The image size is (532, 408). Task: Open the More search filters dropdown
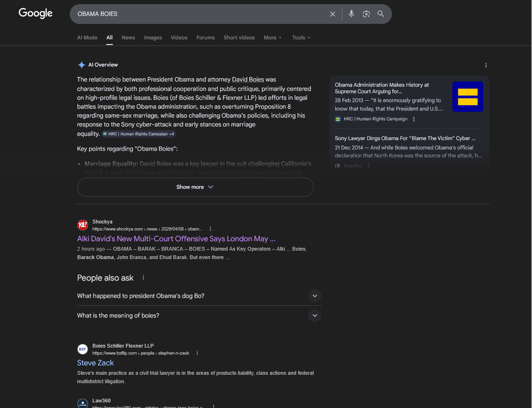[x=273, y=37]
